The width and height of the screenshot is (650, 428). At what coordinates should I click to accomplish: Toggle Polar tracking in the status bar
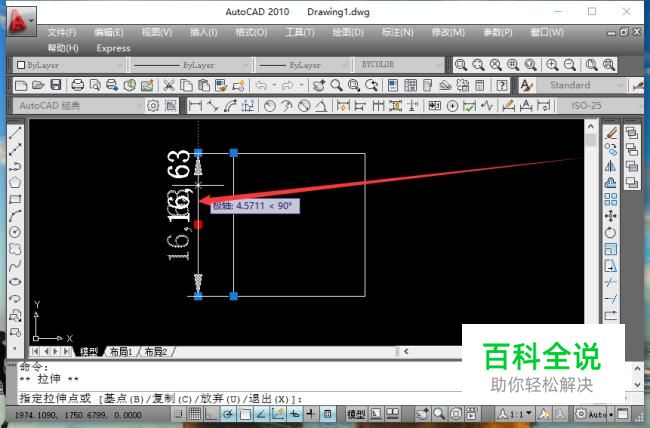point(228,413)
